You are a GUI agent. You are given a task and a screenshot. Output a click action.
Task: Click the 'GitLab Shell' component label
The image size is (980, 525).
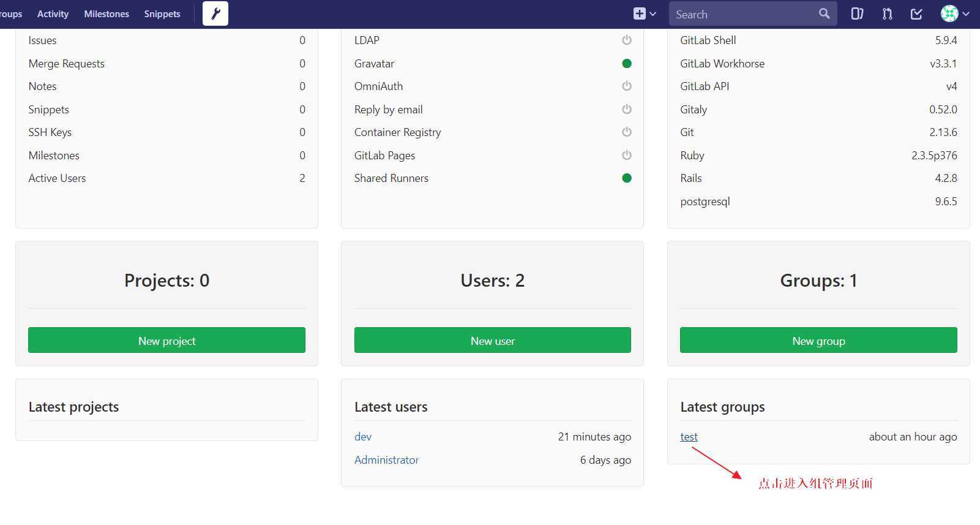click(708, 40)
